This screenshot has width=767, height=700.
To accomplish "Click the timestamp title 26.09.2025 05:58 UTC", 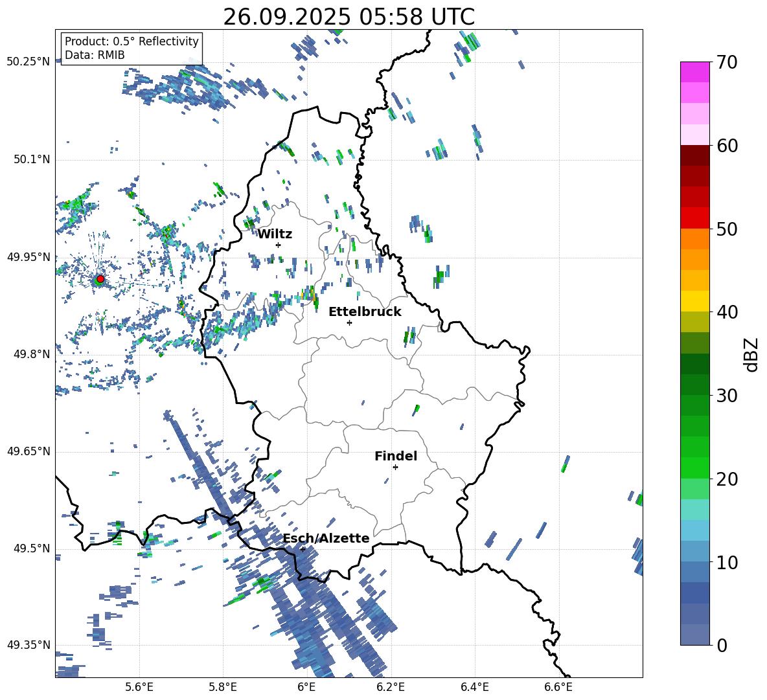I will 349,17.
